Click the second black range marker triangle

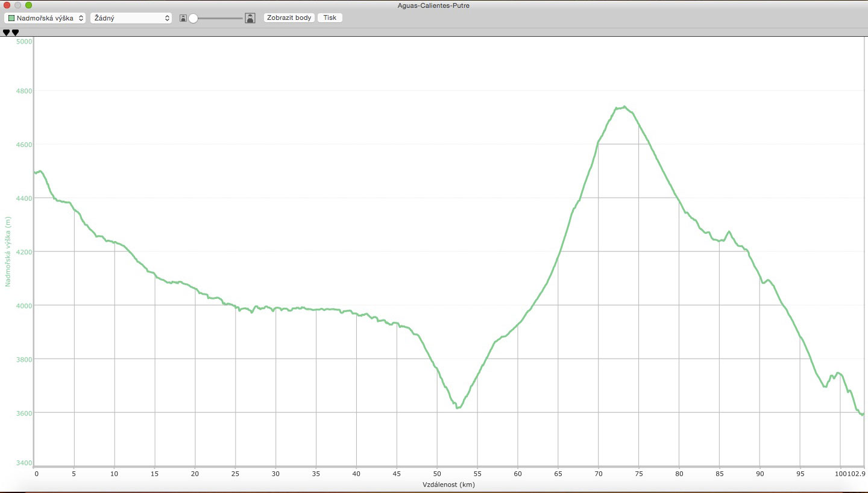click(x=16, y=33)
